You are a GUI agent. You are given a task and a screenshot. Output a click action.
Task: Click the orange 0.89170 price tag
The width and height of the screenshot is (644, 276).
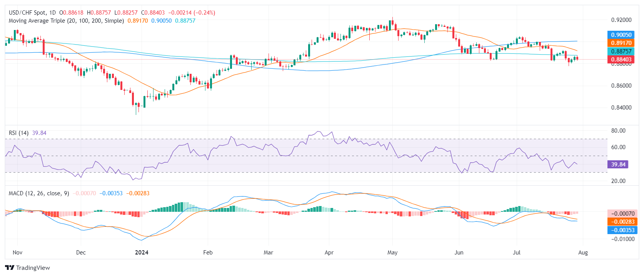(x=621, y=43)
